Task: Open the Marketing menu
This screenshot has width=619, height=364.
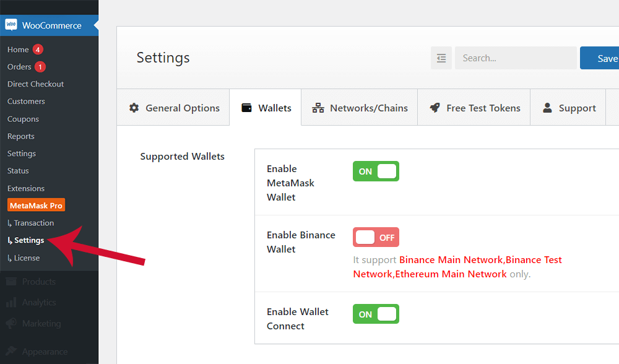Action: click(41, 323)
